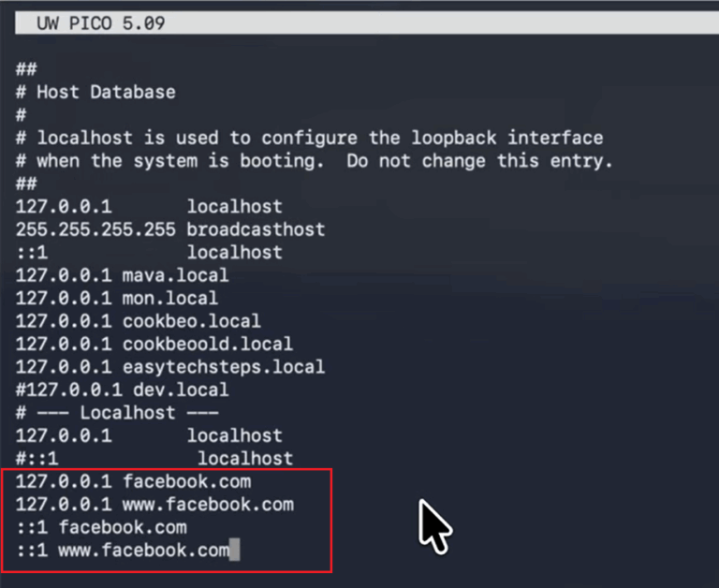Click the cookbeo.local host entry

pyautogui.click(x=138, y=322)
